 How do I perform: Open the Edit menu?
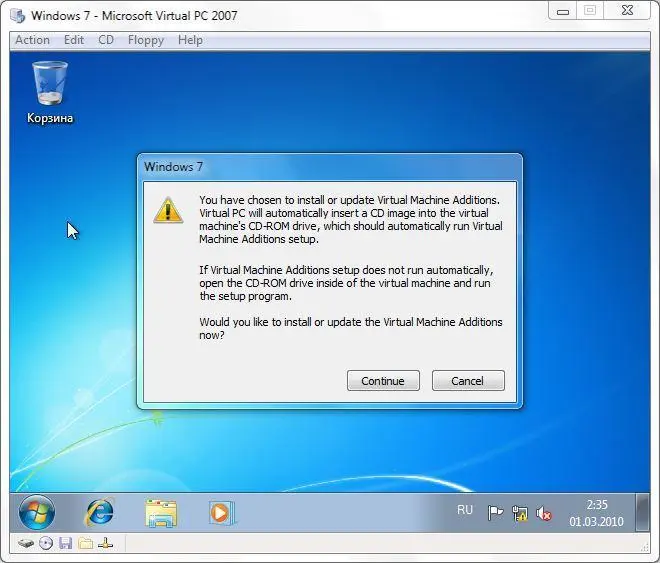[74, 40]
